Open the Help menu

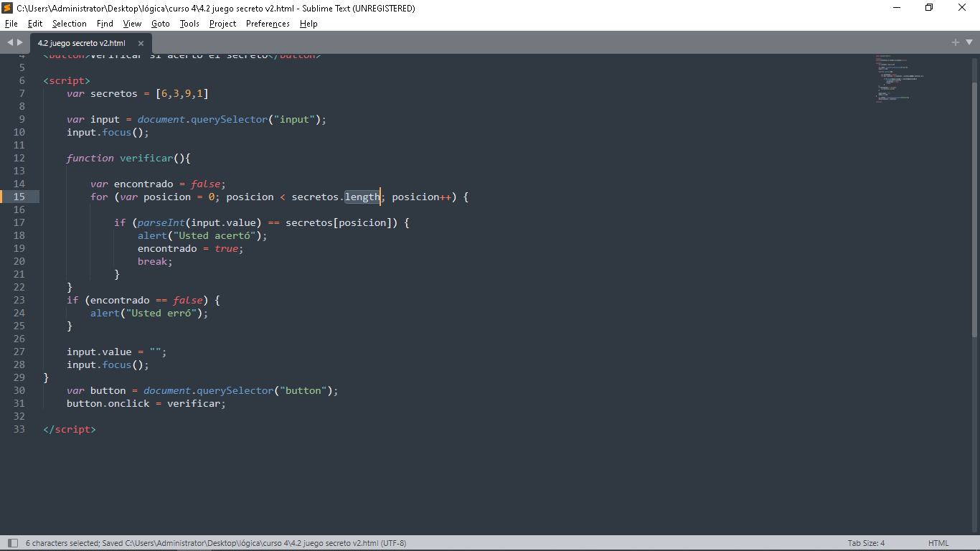308,24
